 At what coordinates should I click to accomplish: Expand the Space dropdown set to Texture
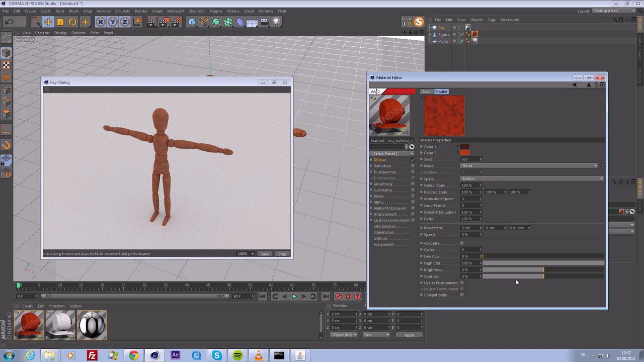pyautogui.click(x=532, y=178)
